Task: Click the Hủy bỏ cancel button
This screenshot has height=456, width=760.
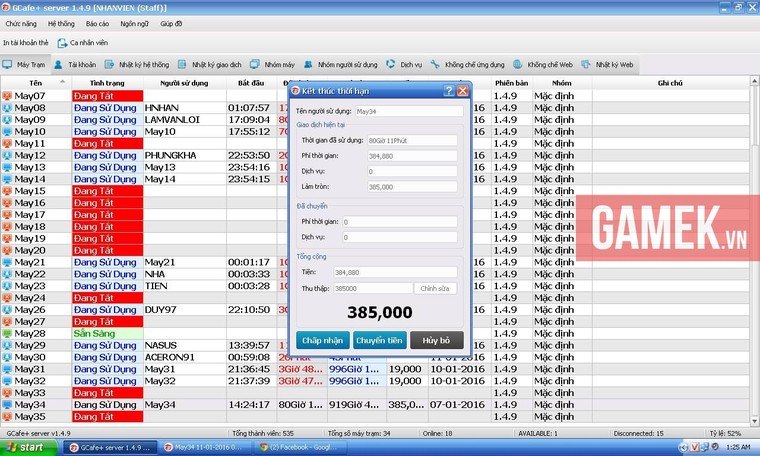Action: pyautogui.click(x=436, y=340)
